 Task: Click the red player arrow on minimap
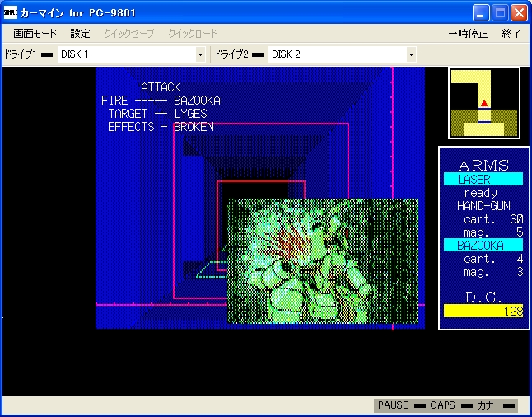484,102
